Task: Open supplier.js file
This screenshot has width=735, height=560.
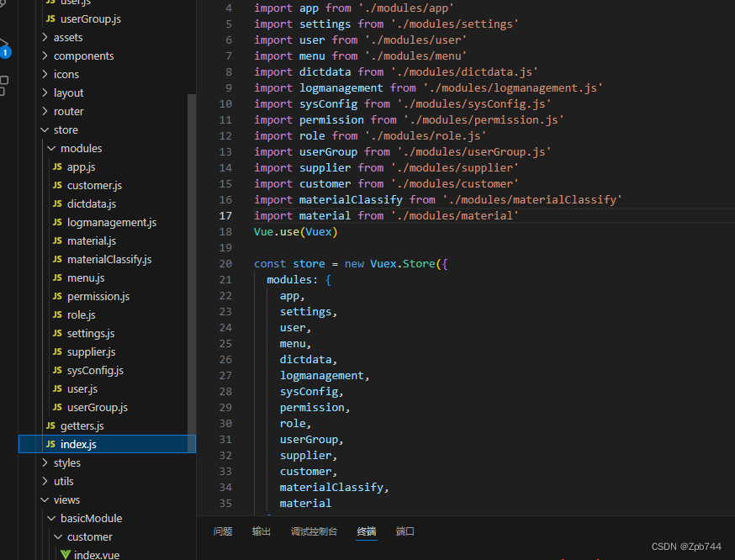Action: tap(91, 352)
